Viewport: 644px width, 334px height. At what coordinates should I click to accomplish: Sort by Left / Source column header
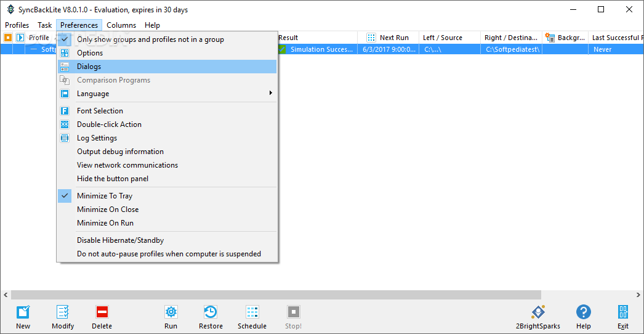(449, 38)
